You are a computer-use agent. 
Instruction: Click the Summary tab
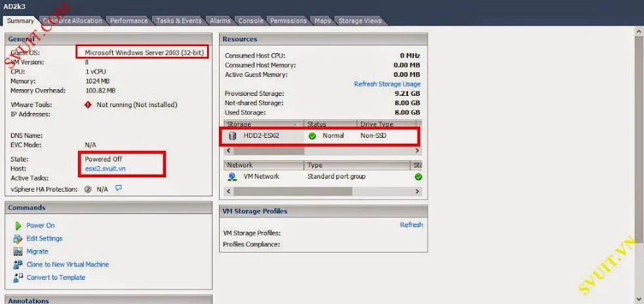[20, 20]
